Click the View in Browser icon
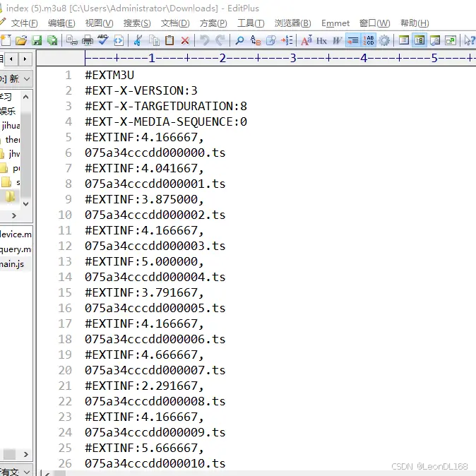This screenshot has height=476, width=476. [119, 40]
